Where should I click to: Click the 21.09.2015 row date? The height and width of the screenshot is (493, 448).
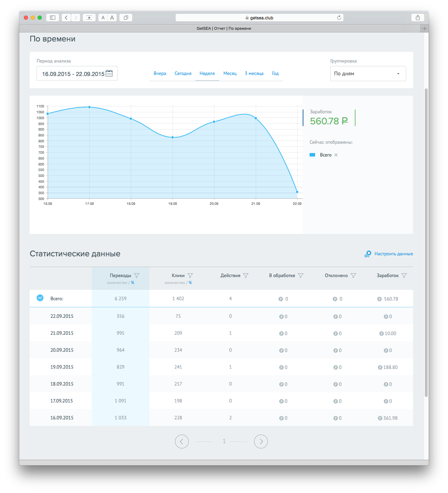click(62, 333)
